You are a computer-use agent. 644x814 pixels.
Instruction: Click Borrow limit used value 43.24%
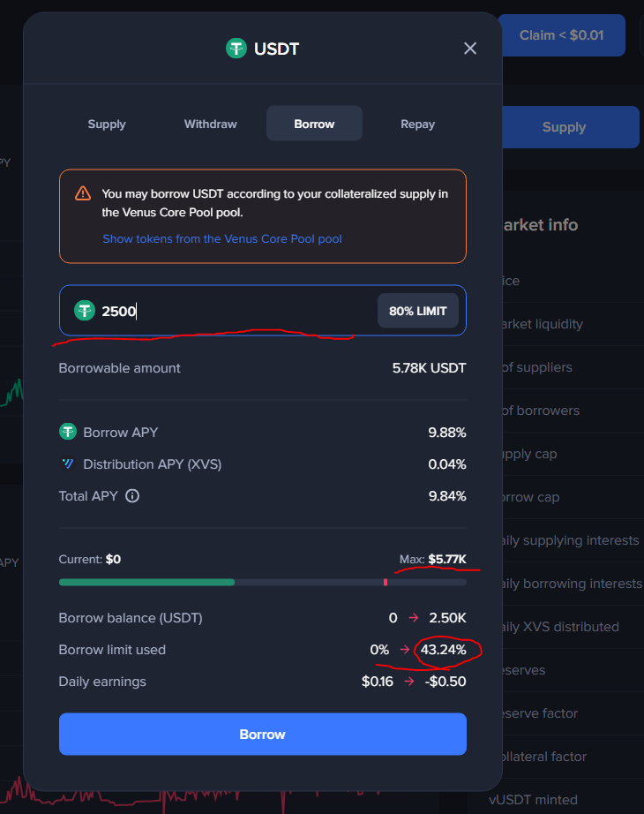click(x=443, y=650)
